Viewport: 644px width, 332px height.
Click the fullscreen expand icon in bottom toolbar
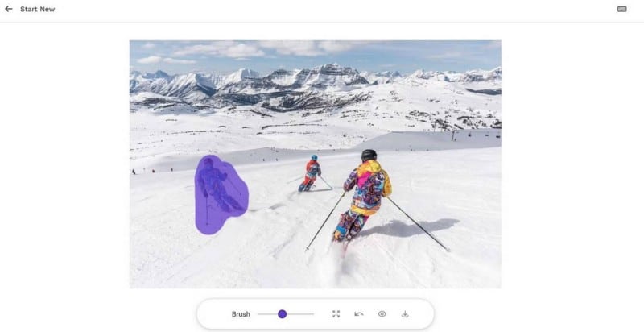(336, 314)
